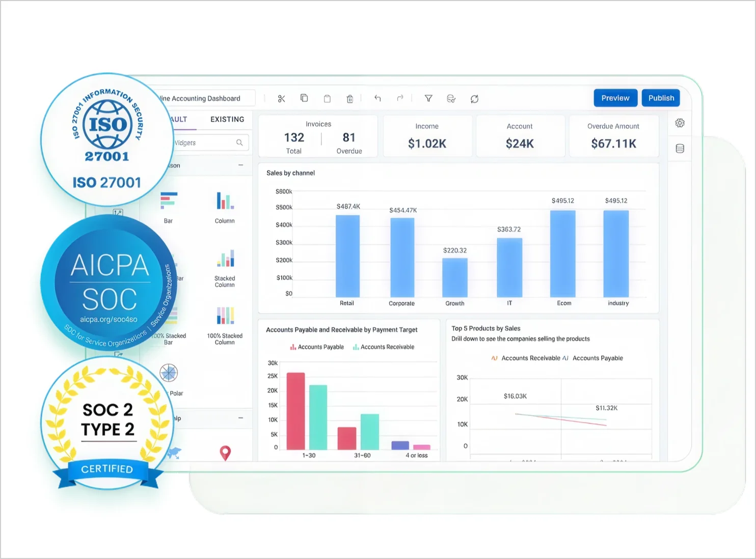This screenshot has height=559, width=756.
Task: Click the Copy icon
Action: (304, 98)
